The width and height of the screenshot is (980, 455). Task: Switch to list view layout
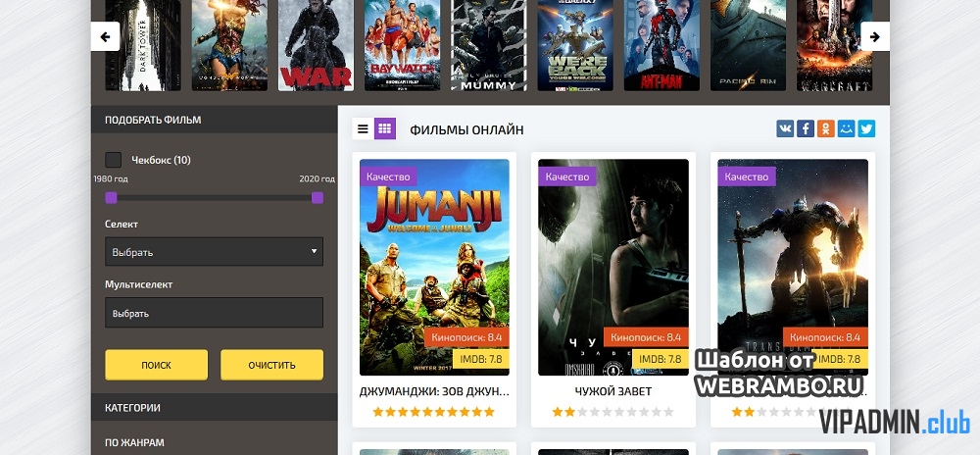pyautogui.click(x=364, y=128)
